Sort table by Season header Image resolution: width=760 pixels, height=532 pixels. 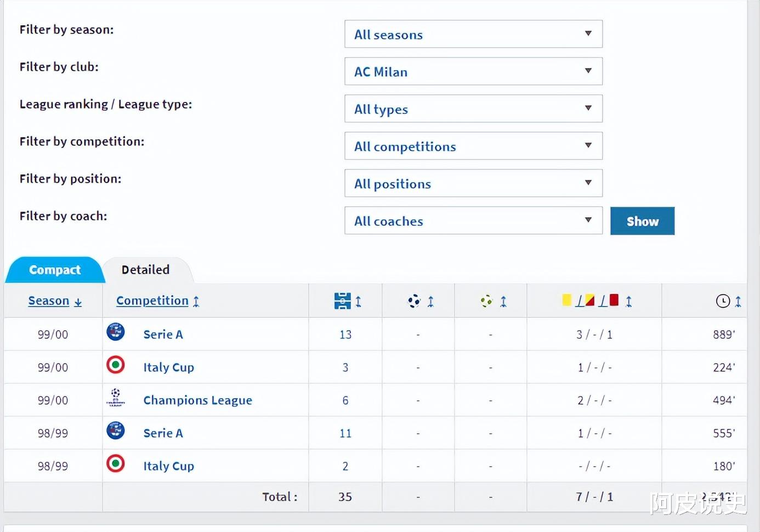coord(49,301)
